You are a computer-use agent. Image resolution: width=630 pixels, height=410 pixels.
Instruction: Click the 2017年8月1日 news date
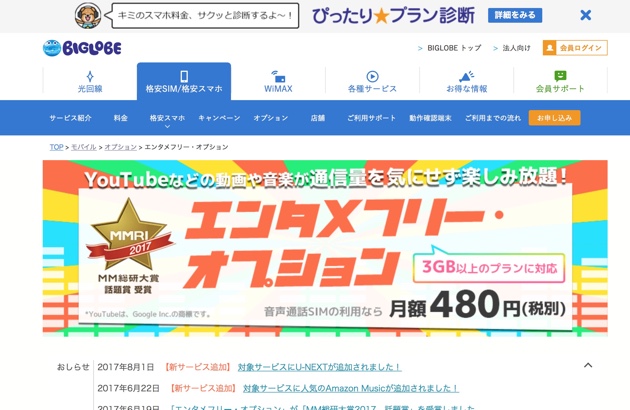(x=126, y=367)
